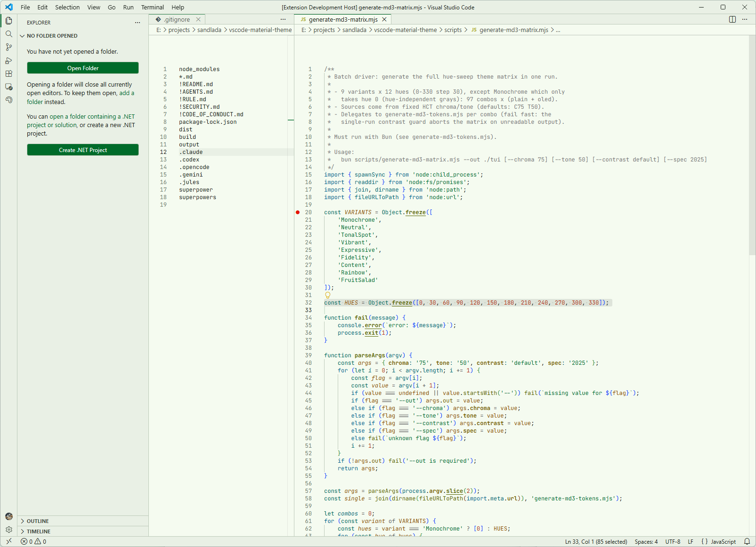Click the 'Monochrome' entry on line 21
Viewport: 756px width, 547px height.
[359, 220]
